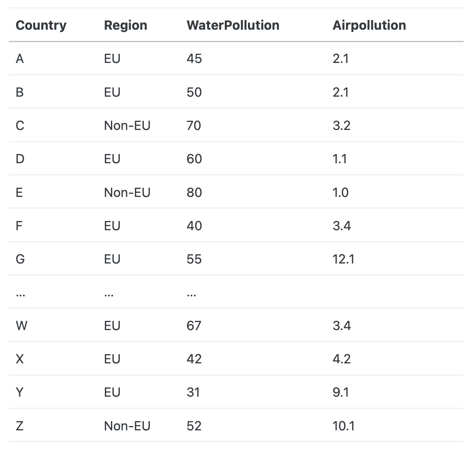Select country A in the first row
This screenshot has height=450, width=476.
pos(20,59)
